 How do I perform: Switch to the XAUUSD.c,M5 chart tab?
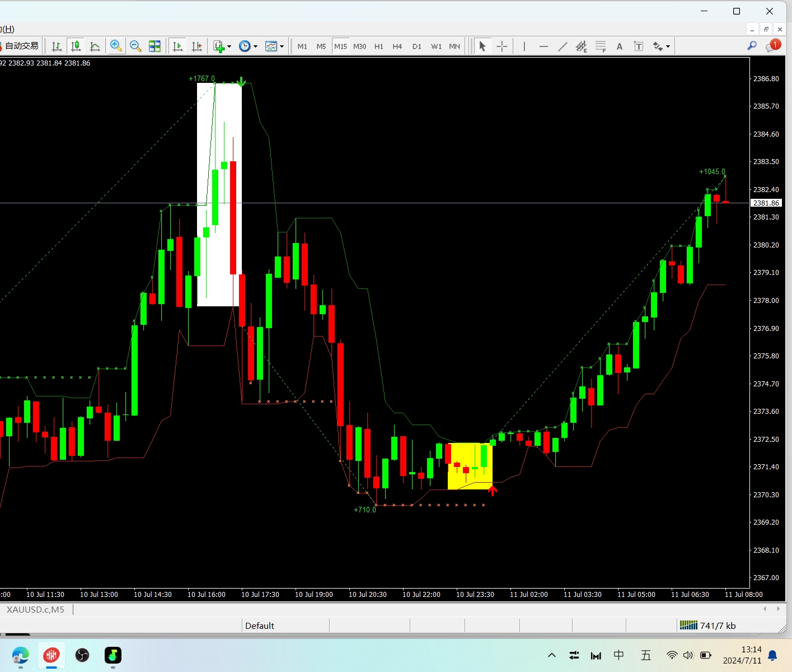[x=35, y=609]
